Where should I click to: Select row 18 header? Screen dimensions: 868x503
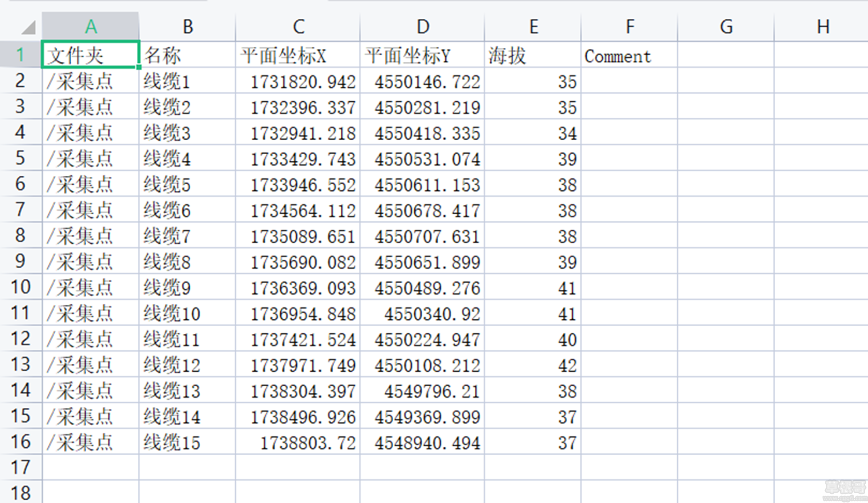tap(21, 492)
